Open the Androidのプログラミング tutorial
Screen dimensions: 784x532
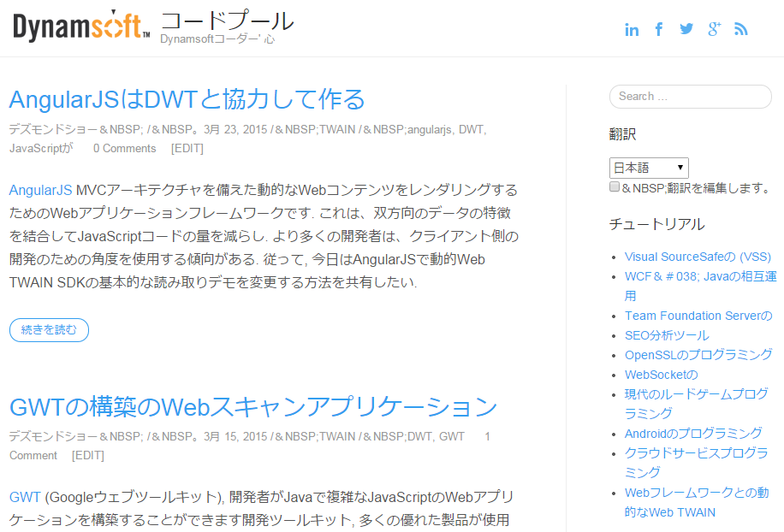692,433
